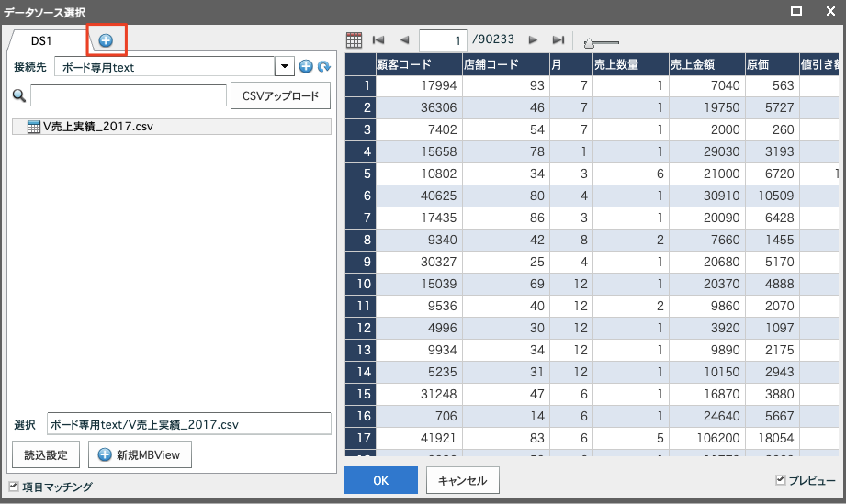
Task: Click the total record count /90233
Action: point(493,39)
